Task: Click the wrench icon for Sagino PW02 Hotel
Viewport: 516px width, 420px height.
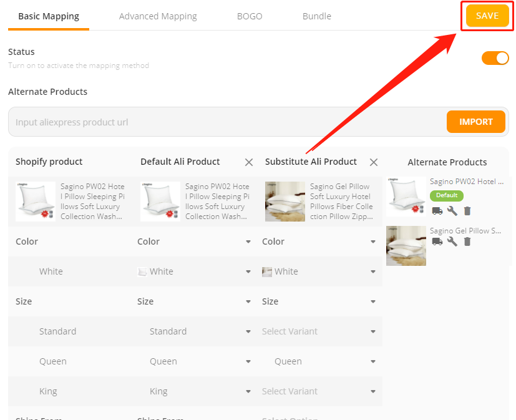Action: (452, 211)
